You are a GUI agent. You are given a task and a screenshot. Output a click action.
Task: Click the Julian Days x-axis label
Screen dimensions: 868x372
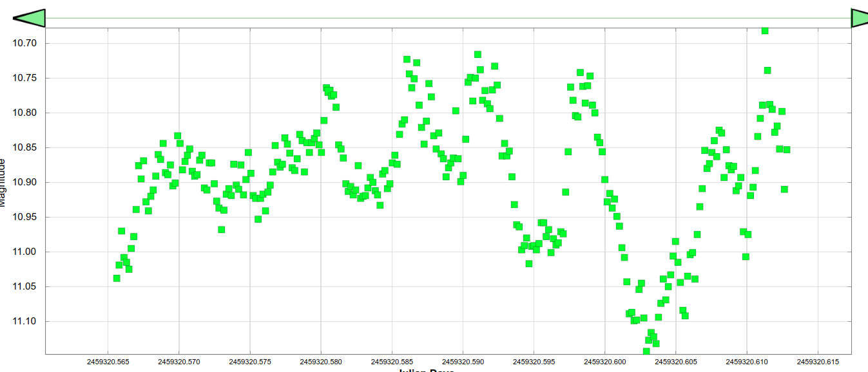[427, 370]
